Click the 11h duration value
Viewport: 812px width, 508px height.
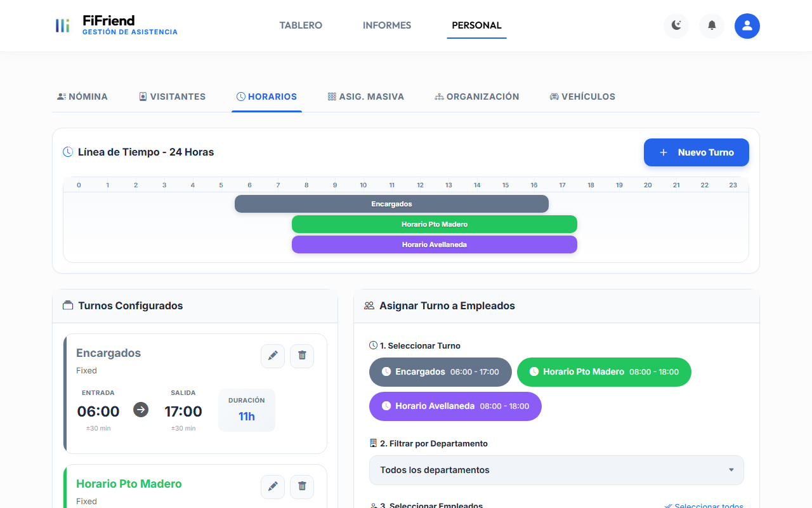247,417
